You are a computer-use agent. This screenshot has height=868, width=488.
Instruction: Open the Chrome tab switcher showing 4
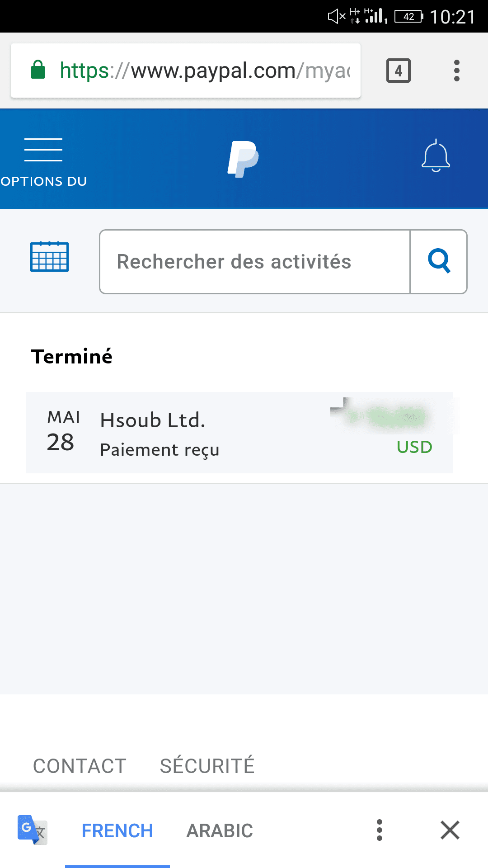[x=398, y=71]
